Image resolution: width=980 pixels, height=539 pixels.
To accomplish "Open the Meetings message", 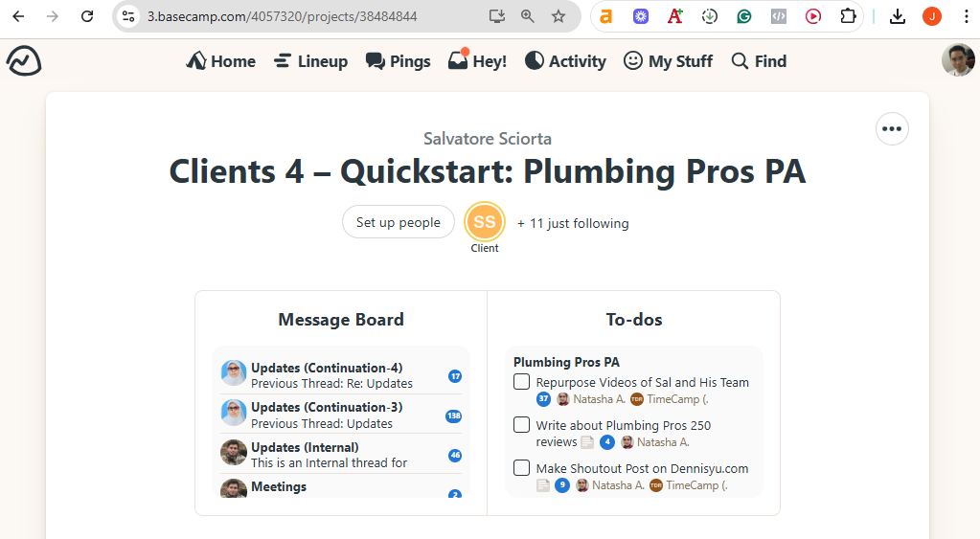I will point(341,487).
